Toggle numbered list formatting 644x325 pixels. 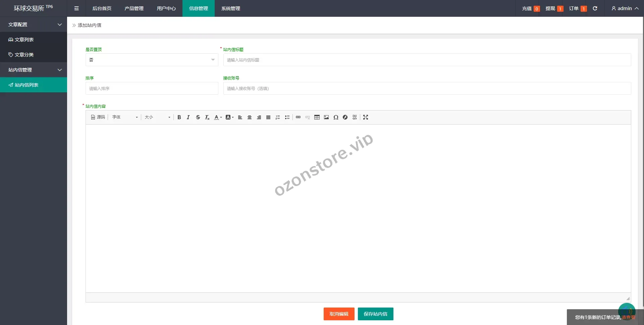tap(278, 117)
